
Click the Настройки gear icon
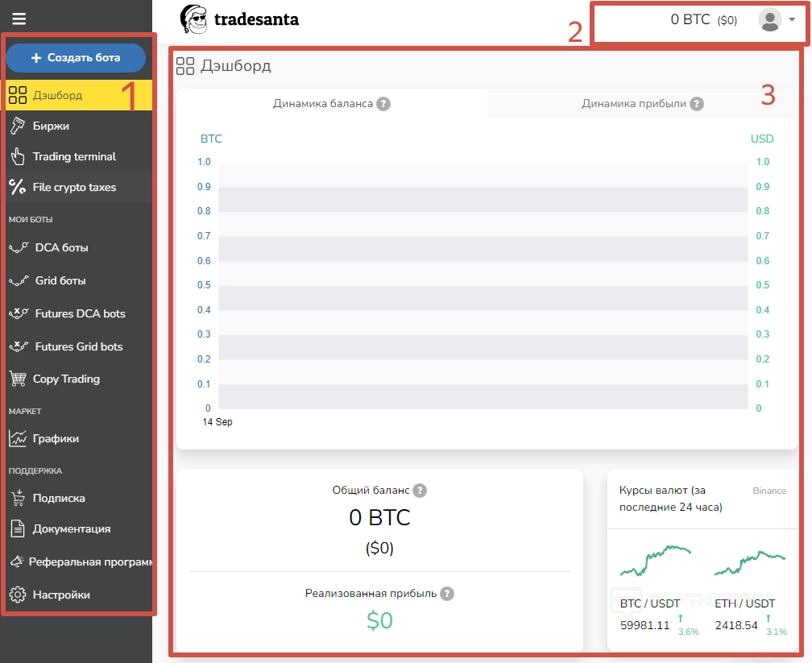(x=18, y=595)
